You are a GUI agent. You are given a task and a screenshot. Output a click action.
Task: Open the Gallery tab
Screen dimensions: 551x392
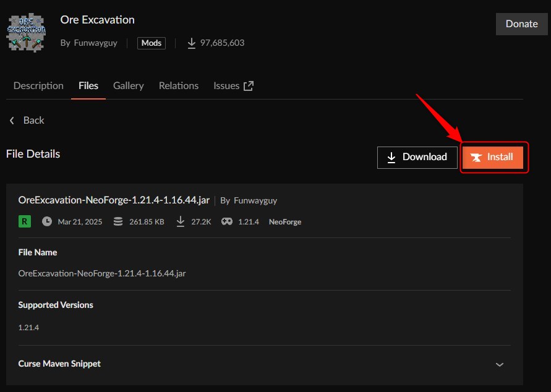point(128,86)
